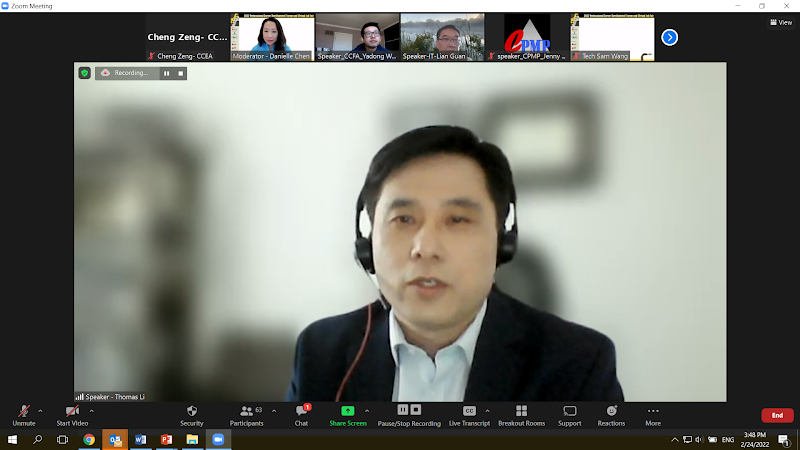800x450 pixels.
Task: Open Word from the taskbar
Action: pyautogui.click(x=141, y=439)
